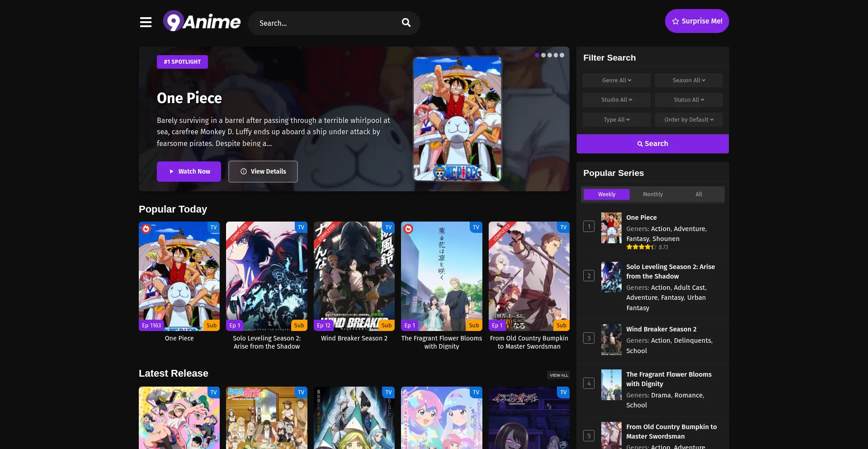Open the Genre All dropdown
This screenshot has height=449, width=868.
pos(617,80)
